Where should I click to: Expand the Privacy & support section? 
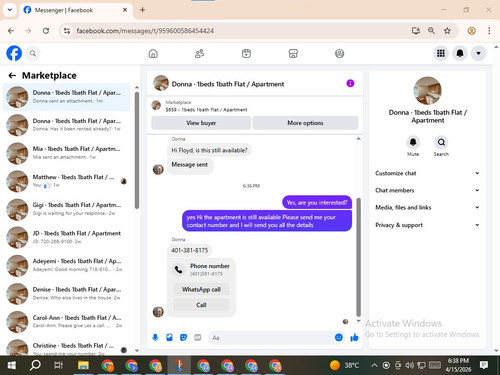[427, 225]
